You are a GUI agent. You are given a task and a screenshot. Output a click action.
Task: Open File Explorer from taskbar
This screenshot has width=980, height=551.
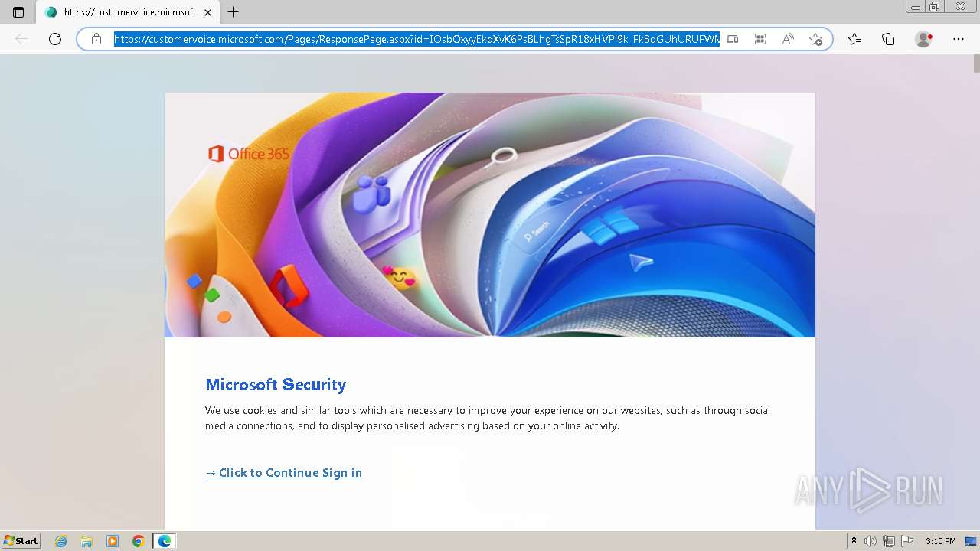coord(87,541)
